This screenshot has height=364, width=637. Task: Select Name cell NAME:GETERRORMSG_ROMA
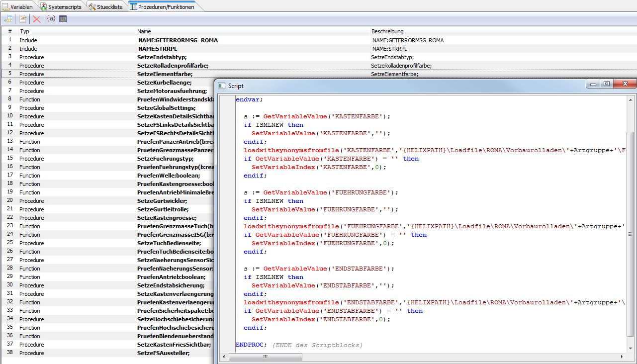point(178,40)
